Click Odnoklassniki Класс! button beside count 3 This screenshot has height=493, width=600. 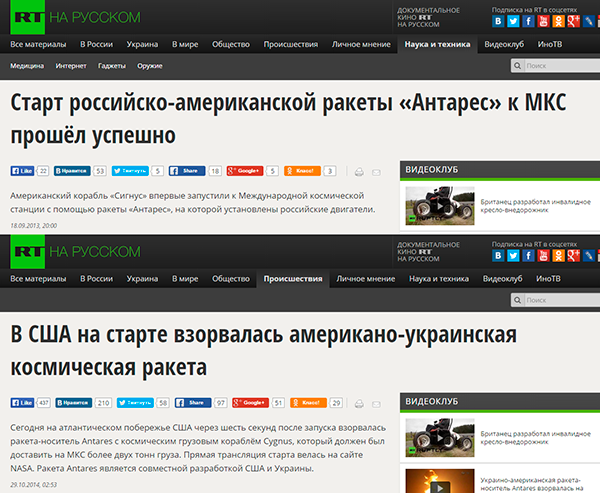302,171
